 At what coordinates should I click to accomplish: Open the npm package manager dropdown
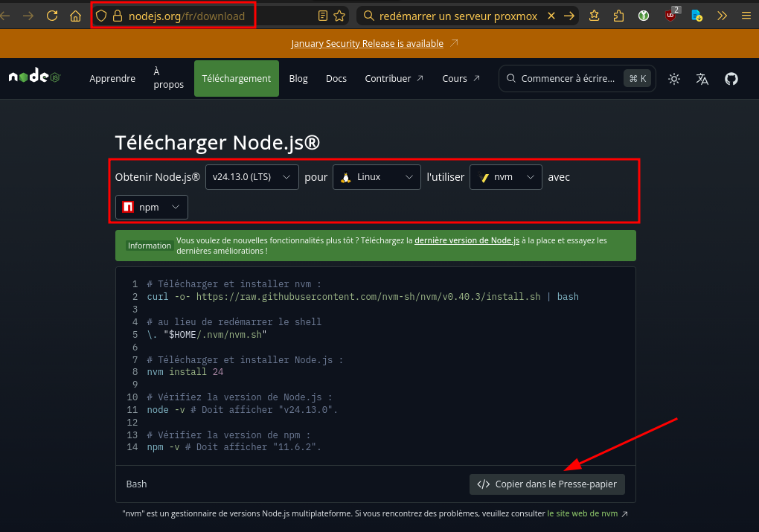tap(152, 208)
